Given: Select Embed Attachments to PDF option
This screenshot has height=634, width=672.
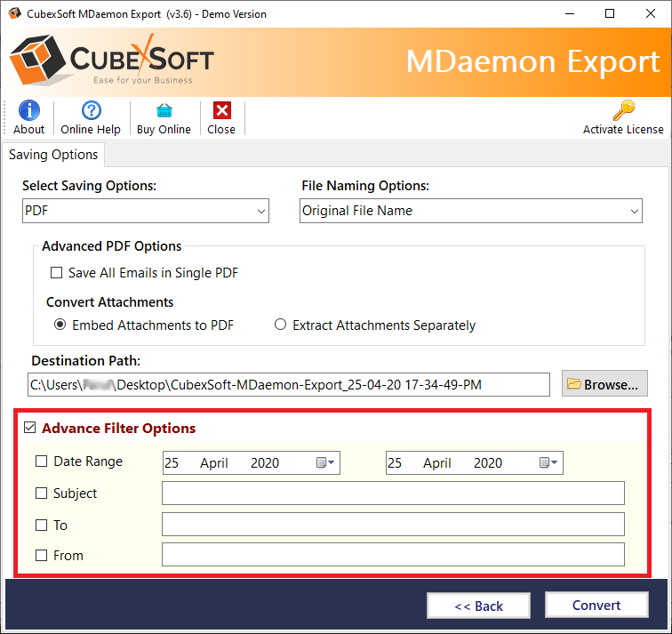Looking at the screenshot, I should [60, 325].
